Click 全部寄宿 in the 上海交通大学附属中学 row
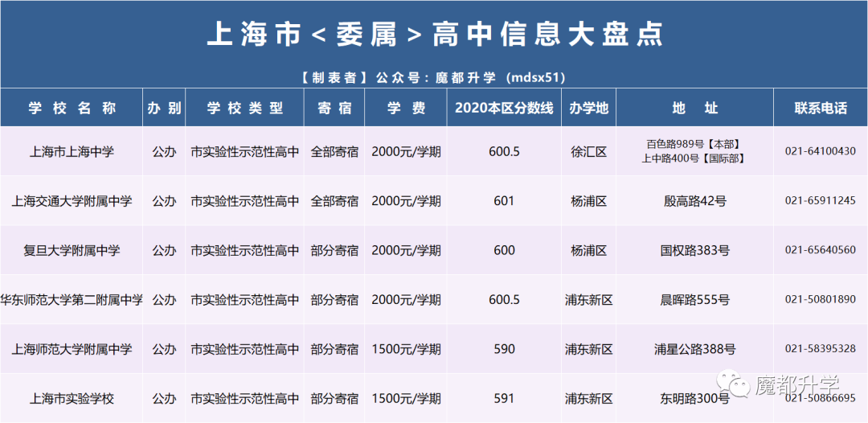 click(334, 201)
